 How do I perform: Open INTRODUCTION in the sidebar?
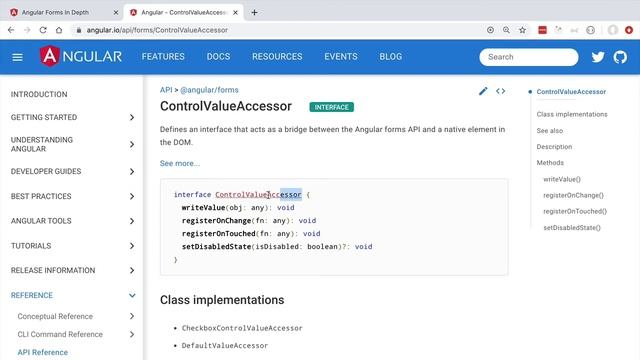click(39, 94)
